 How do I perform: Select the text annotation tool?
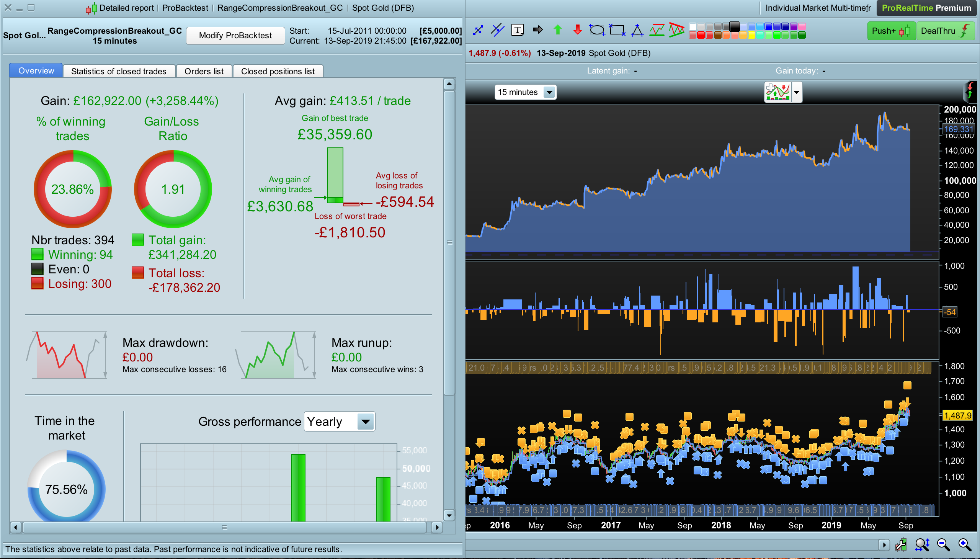tap(518, 30)
